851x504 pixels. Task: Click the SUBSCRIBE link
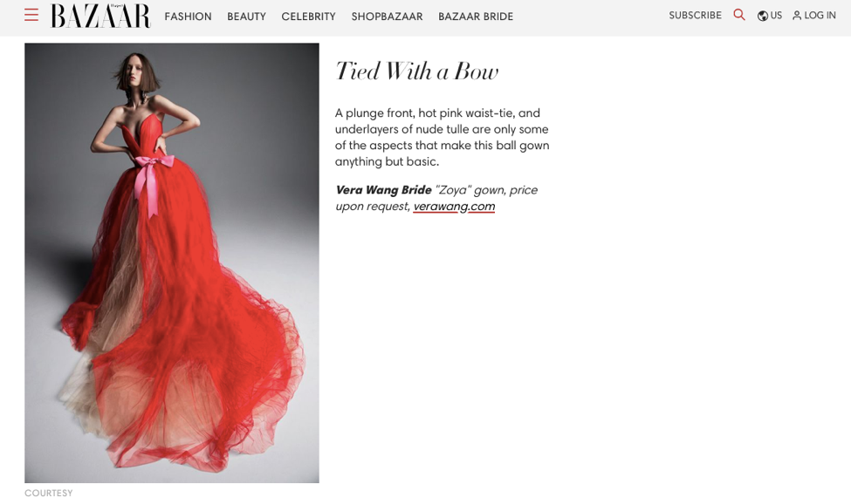coord(696,16)
